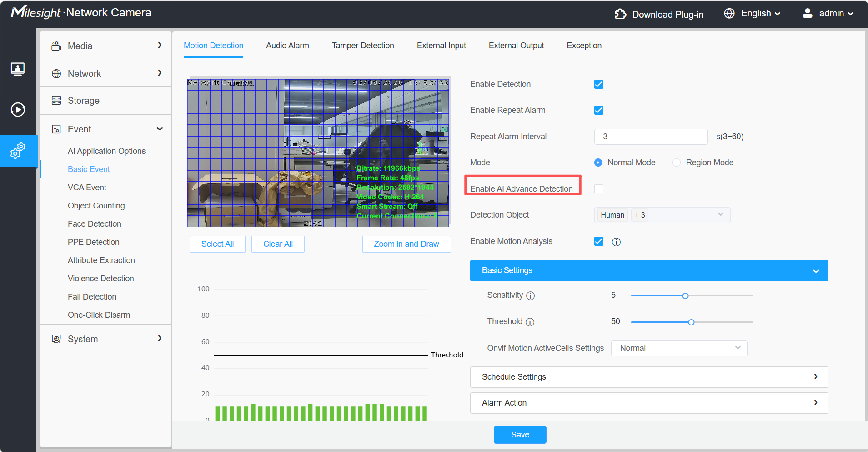Select the Settings gears icon in rail
Viewport: 868px width, 452px height.
18,151
